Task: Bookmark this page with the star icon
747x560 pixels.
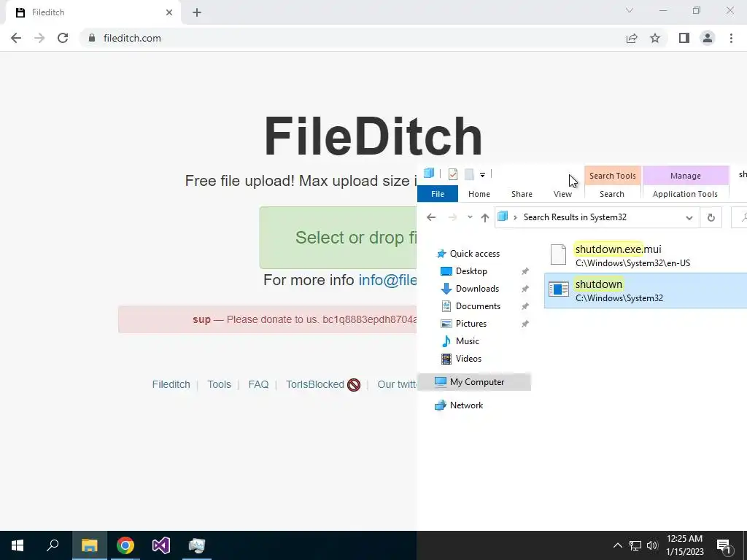Action: pyautogui.click(x=655, y=38)
